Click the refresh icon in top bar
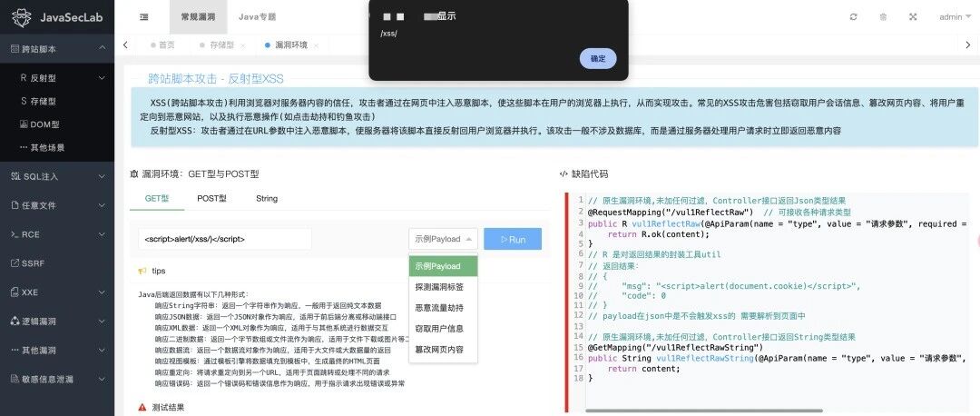980x416 pixels. [853, 17]
